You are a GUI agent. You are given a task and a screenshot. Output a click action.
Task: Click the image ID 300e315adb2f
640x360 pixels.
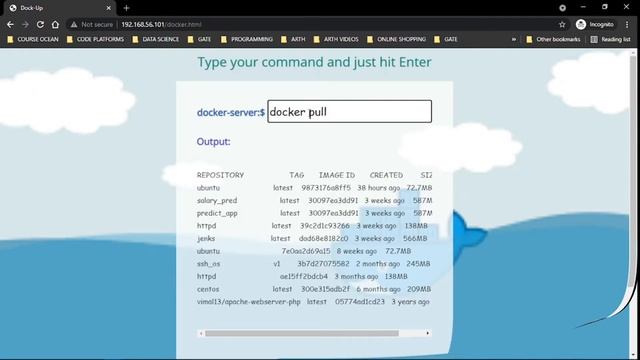tap(326, 289)
